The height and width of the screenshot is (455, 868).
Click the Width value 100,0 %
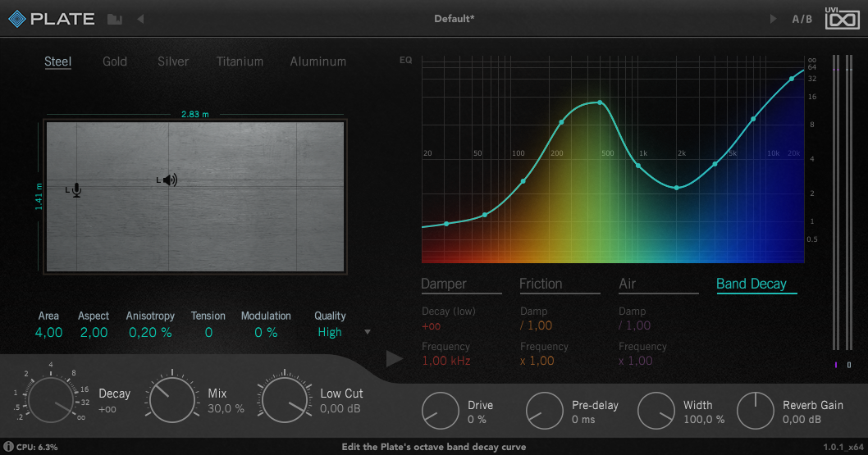pyautogui.click(x=704, y=420)
